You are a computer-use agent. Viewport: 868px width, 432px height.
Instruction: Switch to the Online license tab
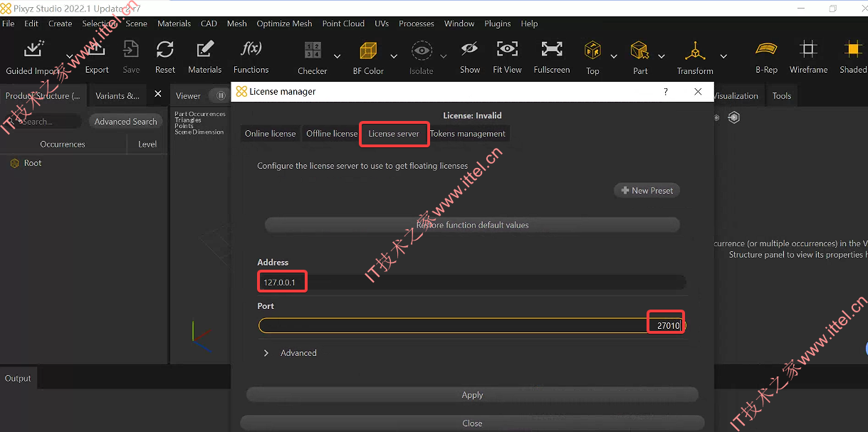(271, 134)
